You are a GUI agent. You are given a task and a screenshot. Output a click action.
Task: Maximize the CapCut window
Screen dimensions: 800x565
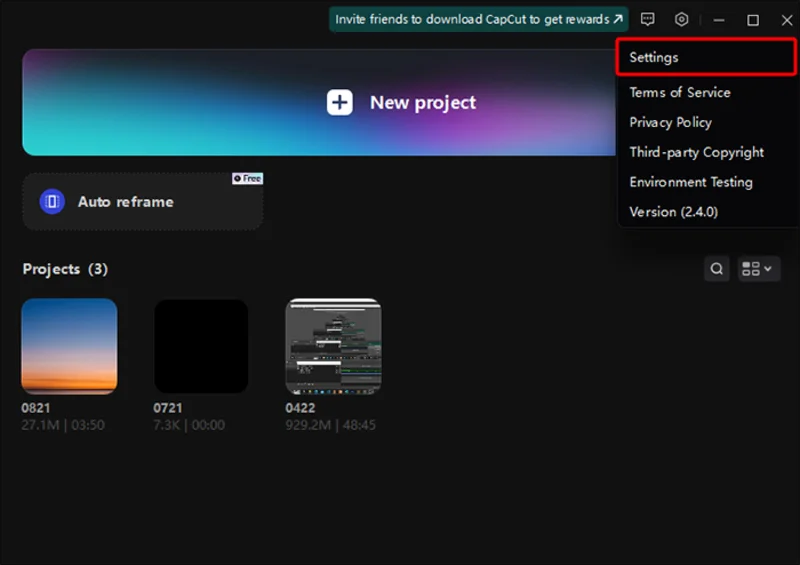point(753,19)
